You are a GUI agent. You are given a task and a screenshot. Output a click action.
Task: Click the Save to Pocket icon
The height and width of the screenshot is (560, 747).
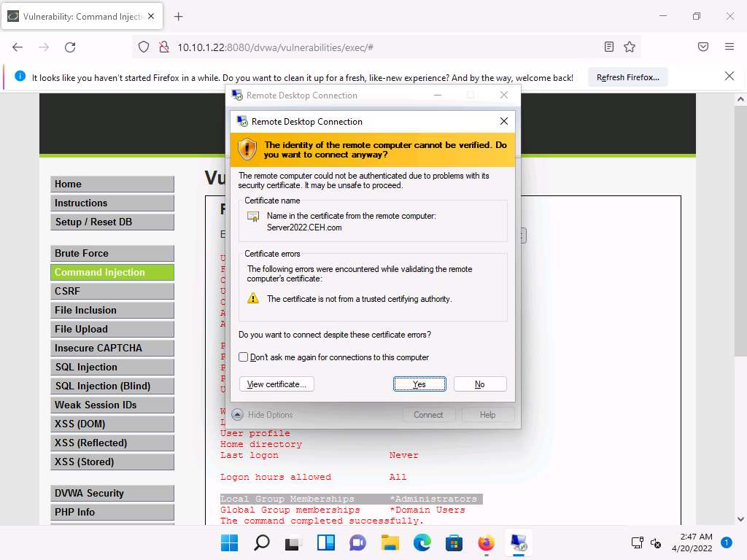pos(703,47)
